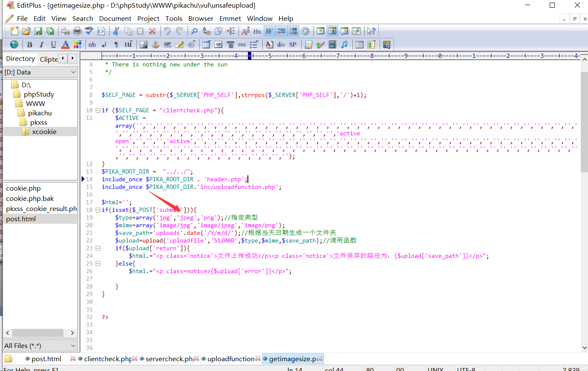Open the Document menu

115,19
